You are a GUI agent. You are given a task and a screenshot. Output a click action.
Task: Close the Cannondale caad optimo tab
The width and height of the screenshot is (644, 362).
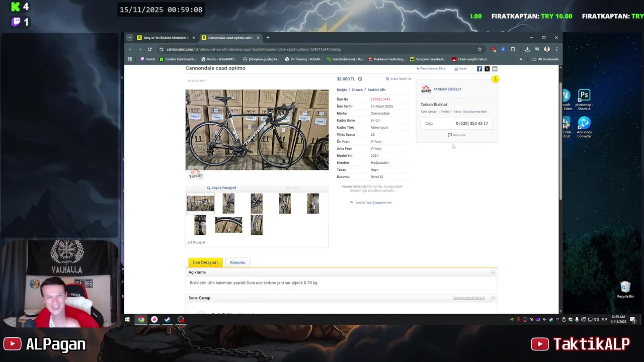click(x=258, y=38)
